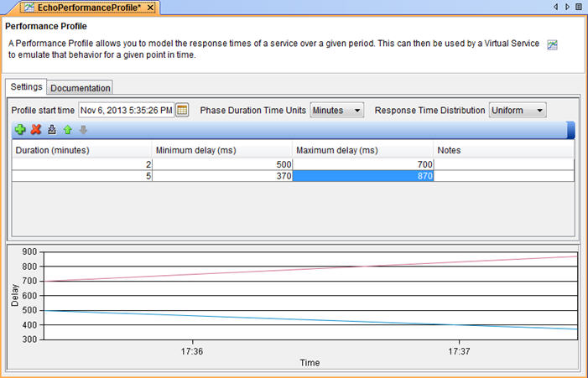The image size is (588, 378).
Task: Click Notes cell in the 500 ms row
Action: (503, 164)
